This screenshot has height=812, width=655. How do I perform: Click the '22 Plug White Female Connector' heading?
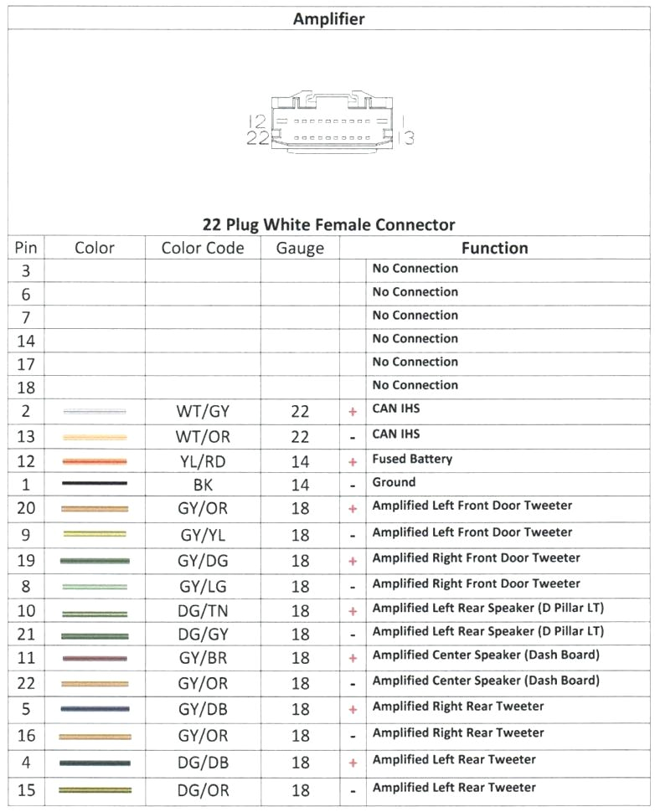point(328,224)
